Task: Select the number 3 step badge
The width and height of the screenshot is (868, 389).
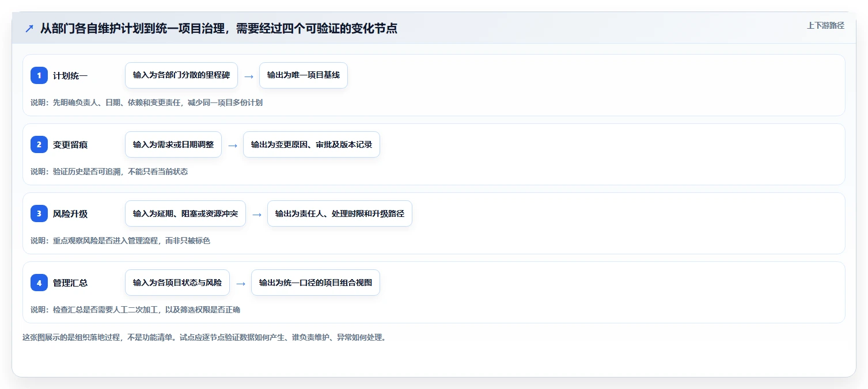Action: 39,213
